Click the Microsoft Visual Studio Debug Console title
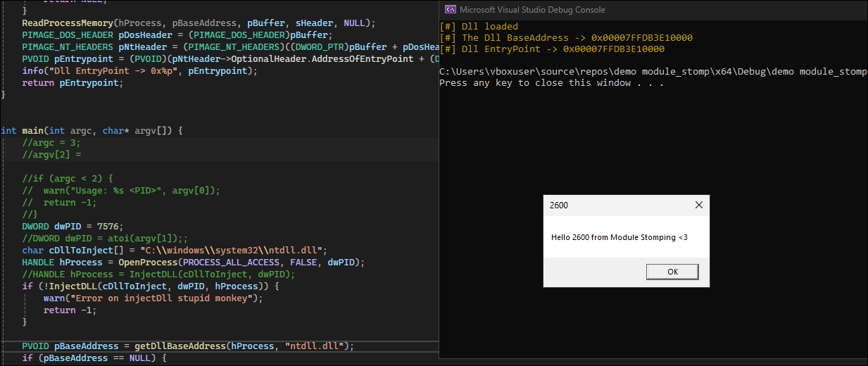The width and height of the screenshot is (868, 366). pyautogui.click(x=532, y=10)
